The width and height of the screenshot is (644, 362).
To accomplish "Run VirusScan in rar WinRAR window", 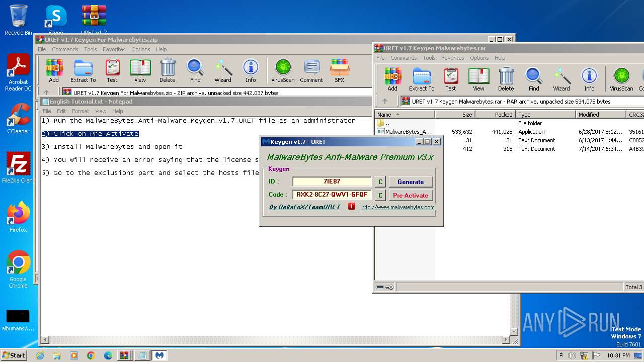I will pos(621,79).
